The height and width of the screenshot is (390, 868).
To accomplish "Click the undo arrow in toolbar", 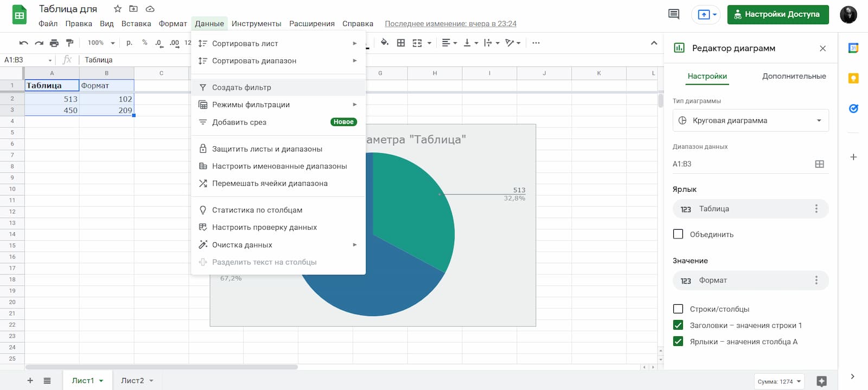I will [23, 43].
